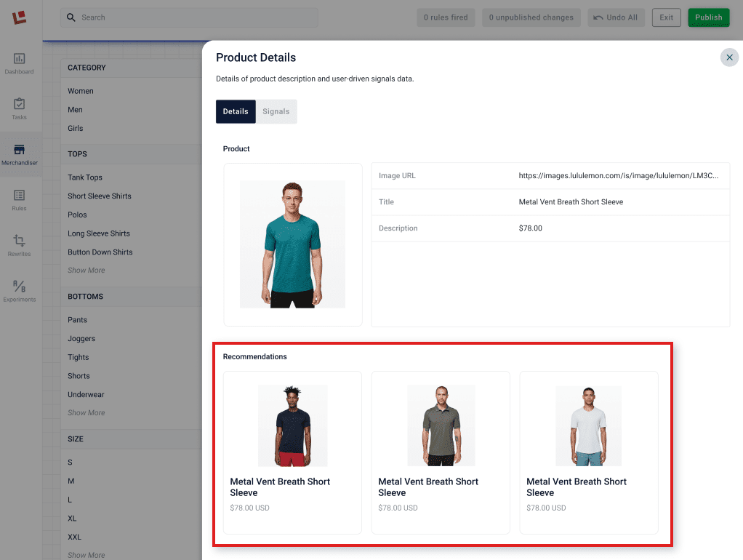Click the Recommendations heading
Image resolution: width=743 pixels, height=560 pixels.
tap(255, 356)
